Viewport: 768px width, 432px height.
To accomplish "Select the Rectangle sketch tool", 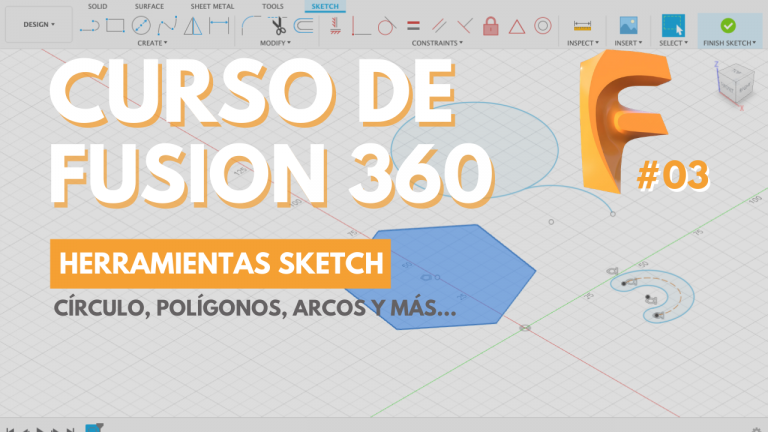I will tap(115, 25).
